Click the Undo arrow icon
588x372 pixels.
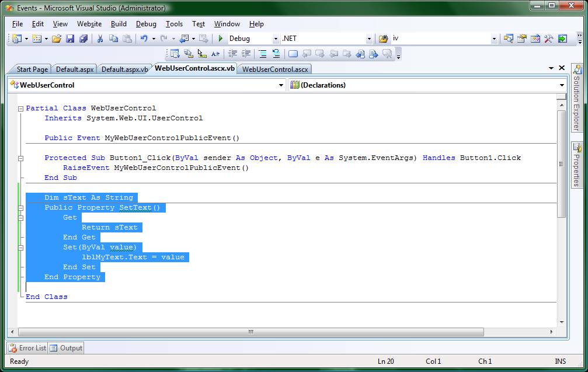click(144, 39)
